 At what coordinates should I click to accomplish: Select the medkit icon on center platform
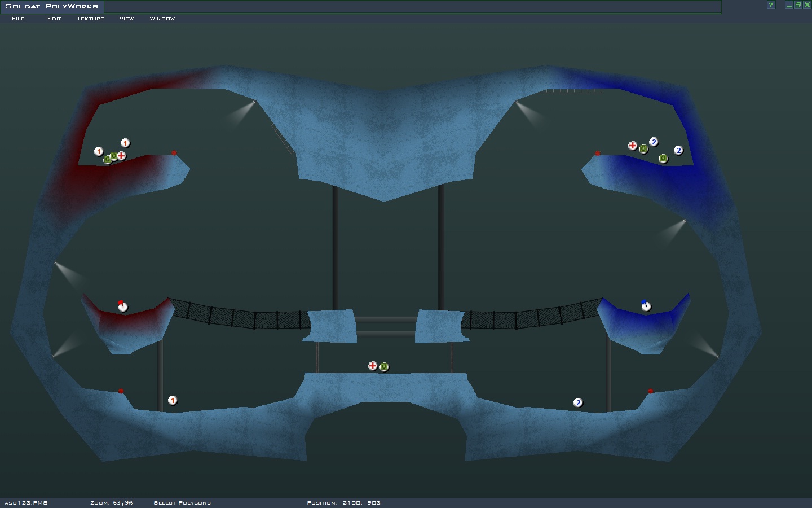[372, 366]
